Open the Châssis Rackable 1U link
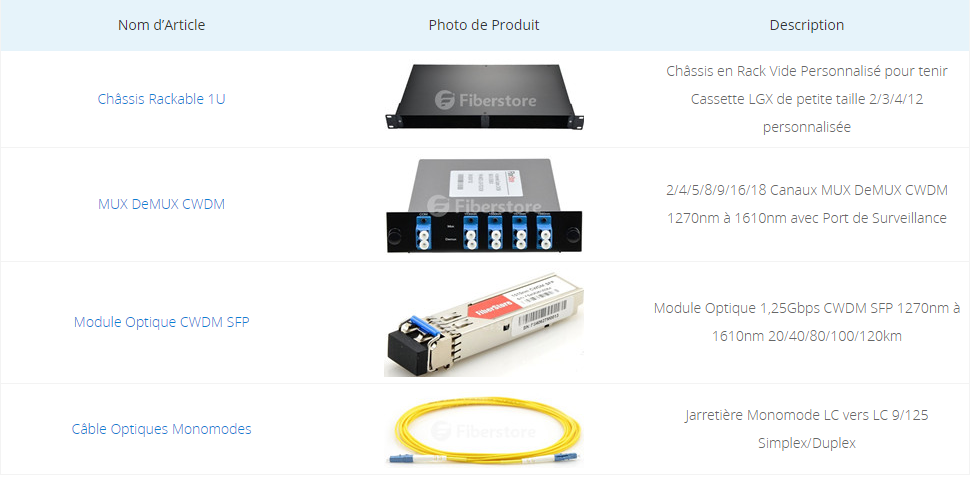Screen dimensions: 972x479 coord(161,99)
